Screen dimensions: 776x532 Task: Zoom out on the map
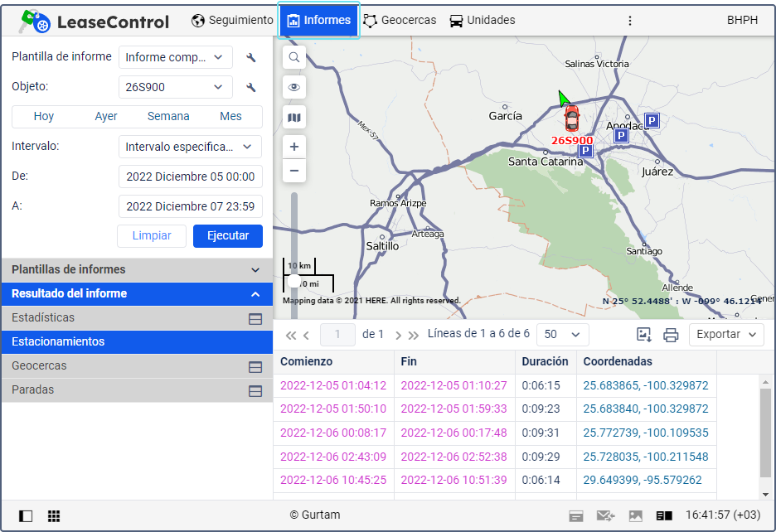pos(294,172)
